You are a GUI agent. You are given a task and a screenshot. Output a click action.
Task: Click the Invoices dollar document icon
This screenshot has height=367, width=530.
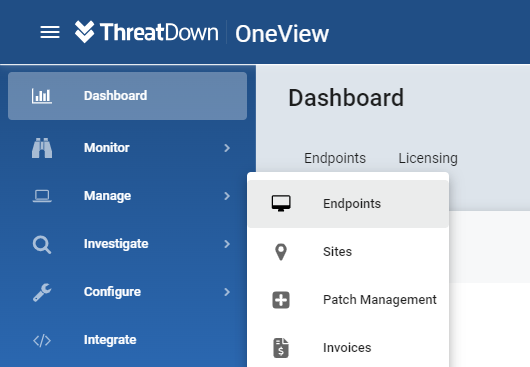[281, 348]
